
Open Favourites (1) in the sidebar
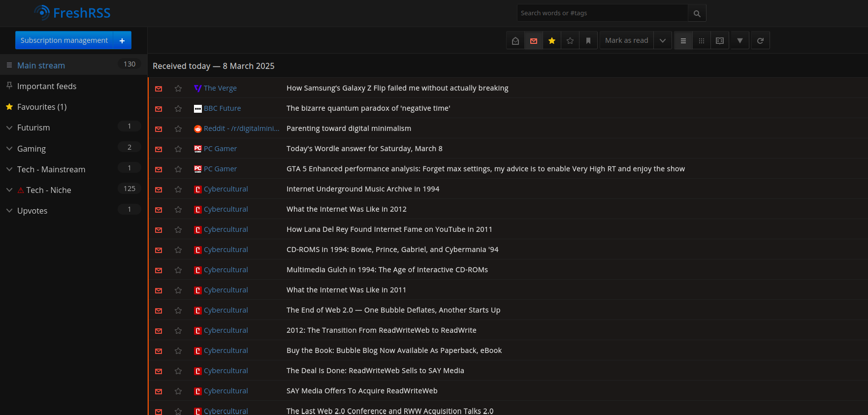click(x=42, y=107)
